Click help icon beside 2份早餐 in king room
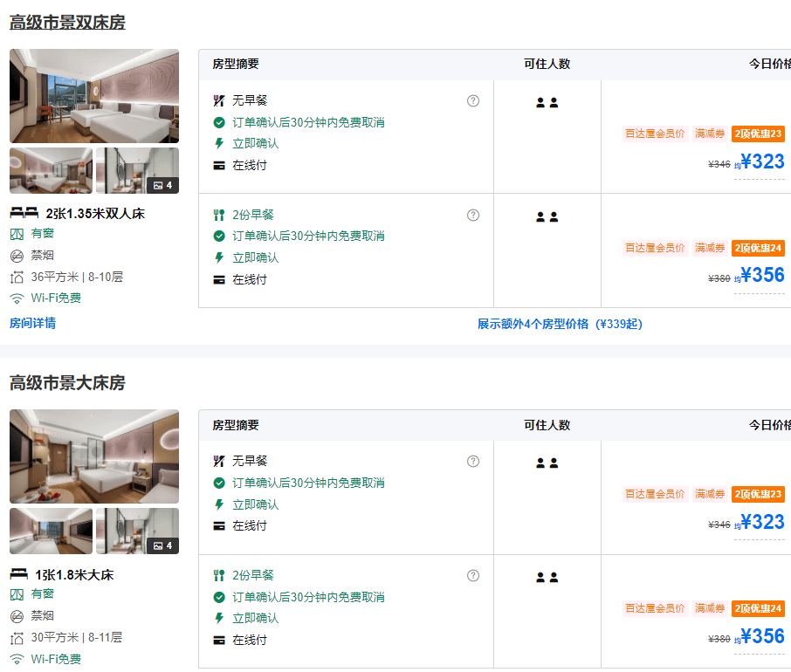791x672 pixels. click(473, 575)
